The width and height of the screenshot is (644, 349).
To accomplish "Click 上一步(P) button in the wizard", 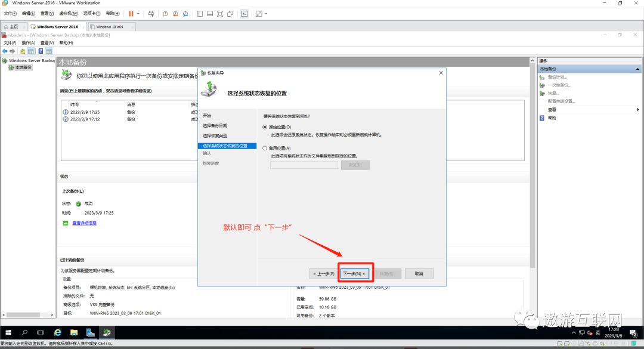I will (324, 273).
